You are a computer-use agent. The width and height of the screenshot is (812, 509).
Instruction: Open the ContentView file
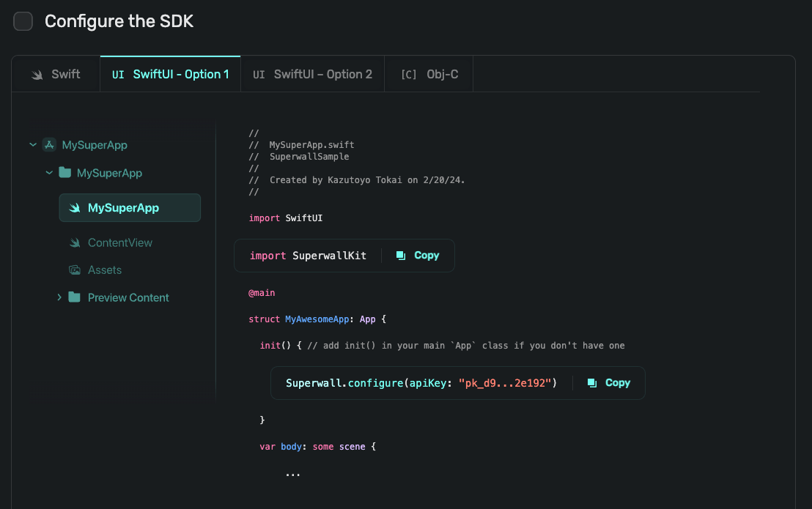119,242
